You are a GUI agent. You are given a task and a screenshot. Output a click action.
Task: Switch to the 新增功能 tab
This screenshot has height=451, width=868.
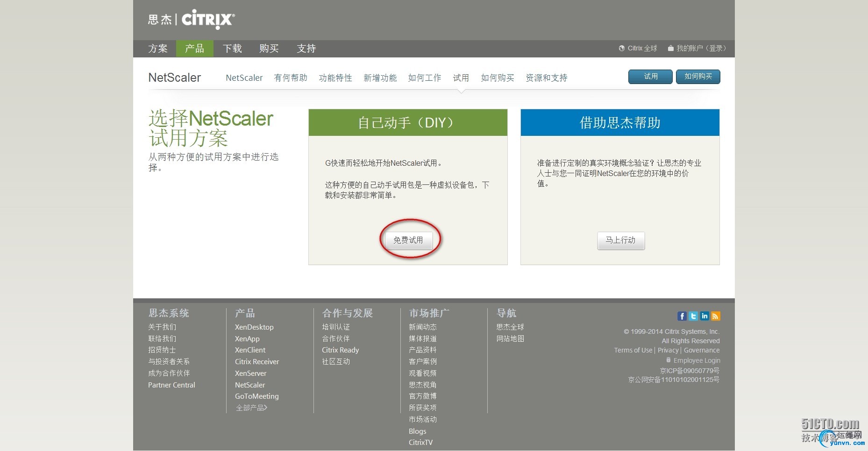coord(380,78)
